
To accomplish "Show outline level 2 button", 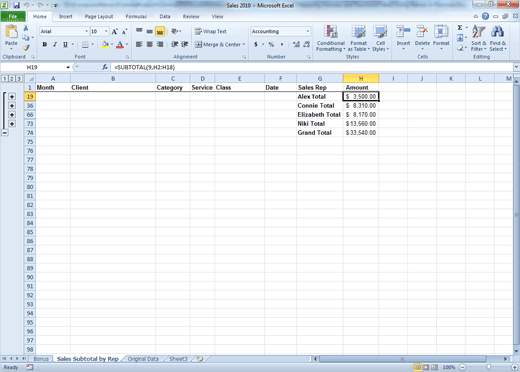I will [12, 79].
